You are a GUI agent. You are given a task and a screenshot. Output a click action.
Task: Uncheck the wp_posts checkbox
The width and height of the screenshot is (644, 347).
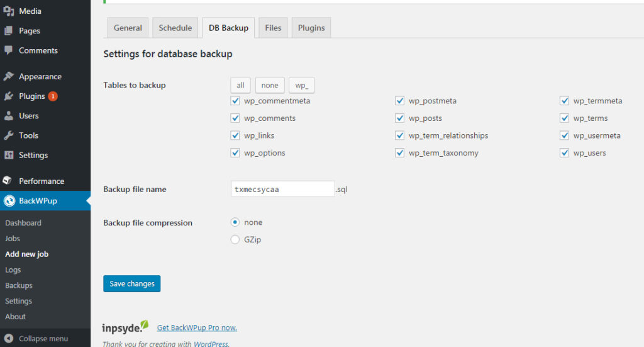(x=399, y=118)
